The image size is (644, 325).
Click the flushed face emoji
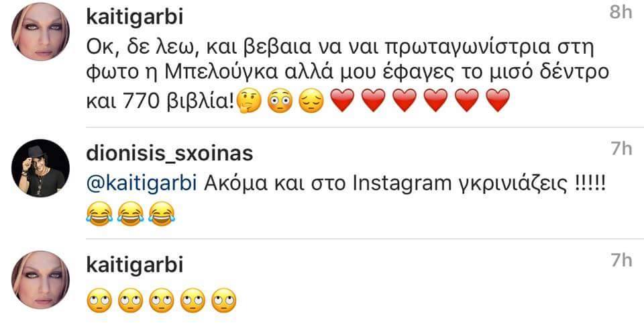tap(280, 101)
